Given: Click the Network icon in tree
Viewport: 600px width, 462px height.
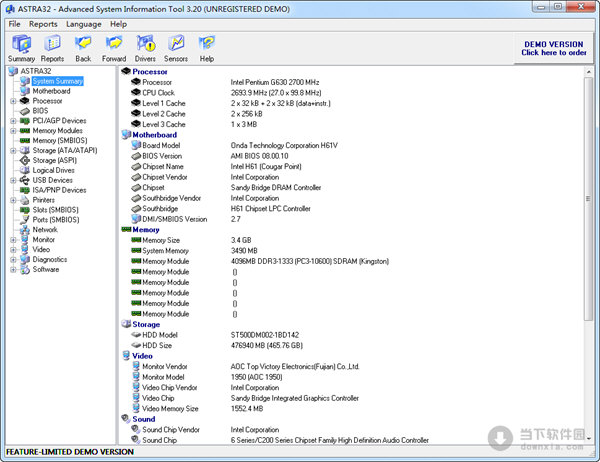Looking at the screenshot, I should [25, 230].
